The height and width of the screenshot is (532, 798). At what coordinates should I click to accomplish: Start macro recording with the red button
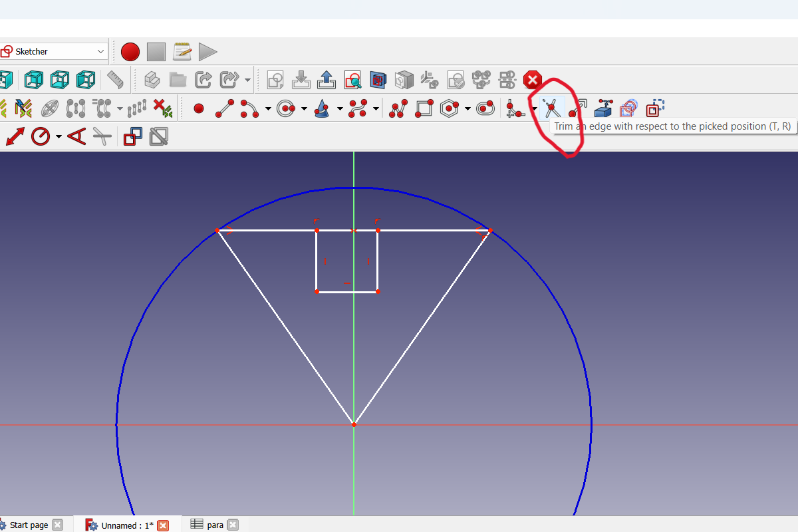click(x=130, y=51)
